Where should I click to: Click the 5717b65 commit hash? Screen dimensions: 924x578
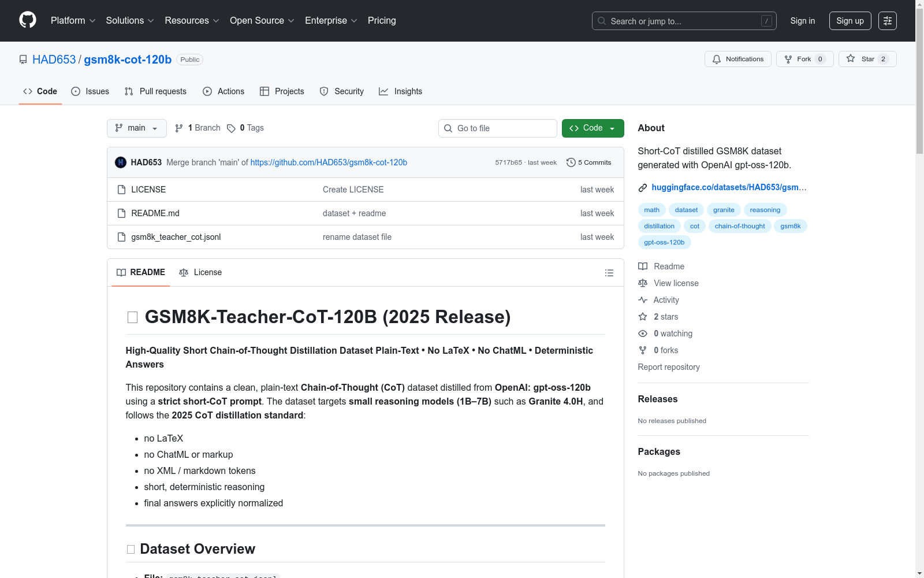tap(508, 162)
